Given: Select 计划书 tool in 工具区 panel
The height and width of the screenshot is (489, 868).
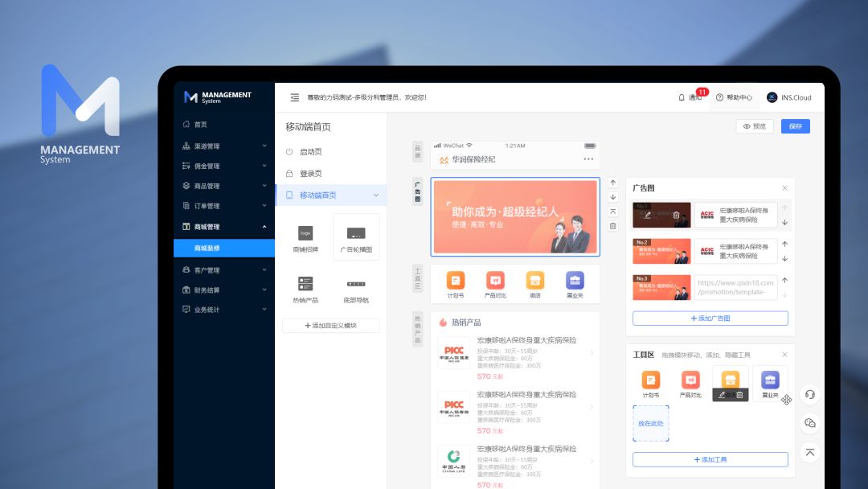Looking at the screenshot, I should [x=650, y=384].
